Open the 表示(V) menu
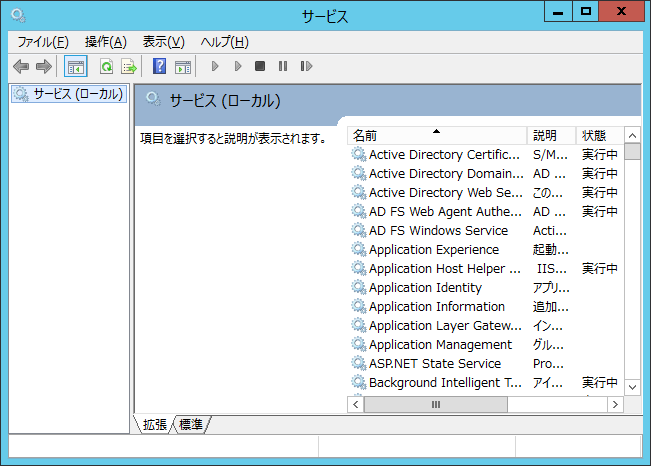This screenshot has height=466, width=651. [164, 42]
